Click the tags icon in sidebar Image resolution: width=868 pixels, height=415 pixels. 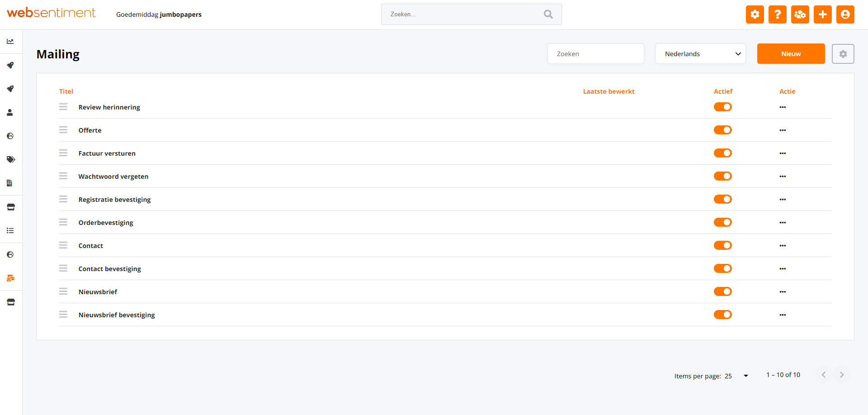coord(10,159)
